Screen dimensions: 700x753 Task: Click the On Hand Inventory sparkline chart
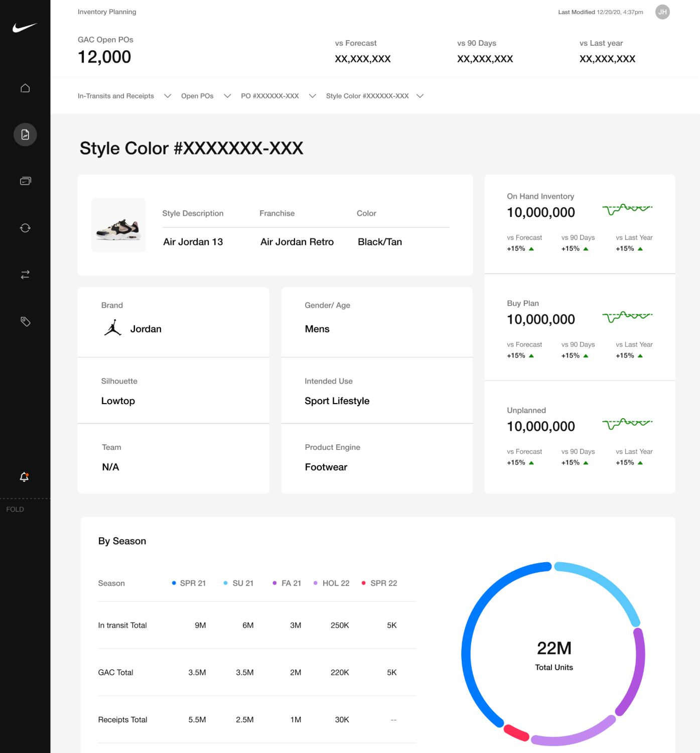627,209
